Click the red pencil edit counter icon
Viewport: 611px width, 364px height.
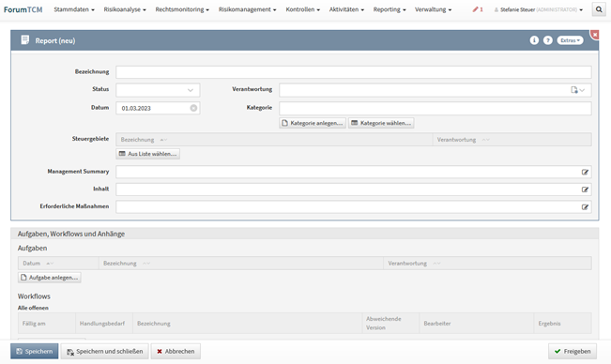[478, 9]
